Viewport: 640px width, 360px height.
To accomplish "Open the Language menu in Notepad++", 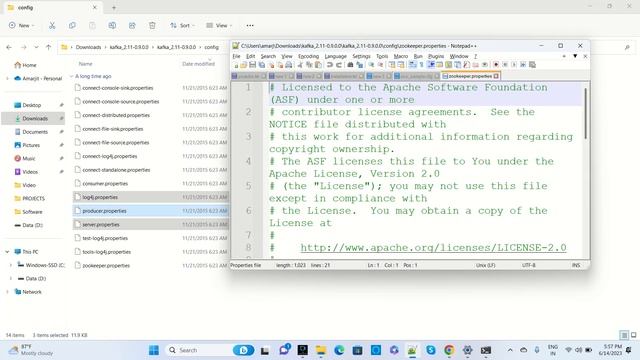I will coord(336,56).
